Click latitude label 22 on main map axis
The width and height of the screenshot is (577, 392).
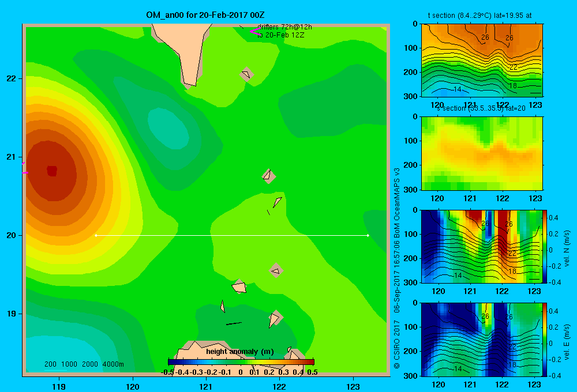click(12, 78)
